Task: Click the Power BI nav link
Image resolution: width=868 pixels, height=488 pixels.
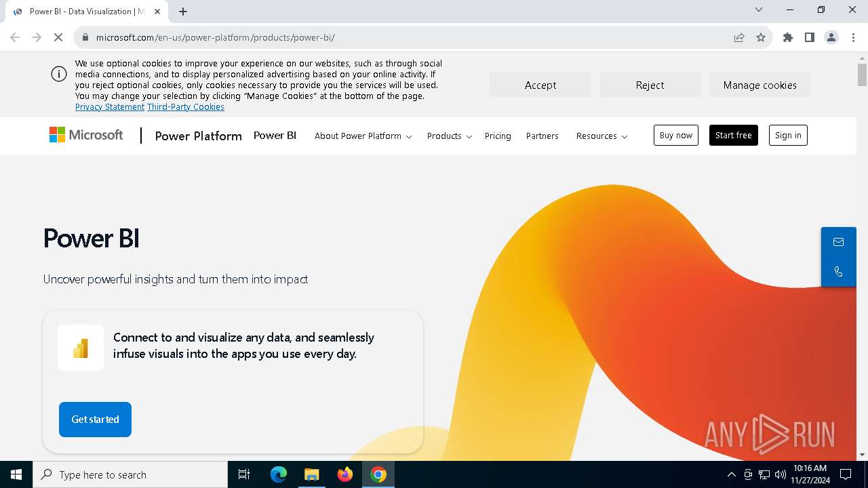Action: pos(275,136)
